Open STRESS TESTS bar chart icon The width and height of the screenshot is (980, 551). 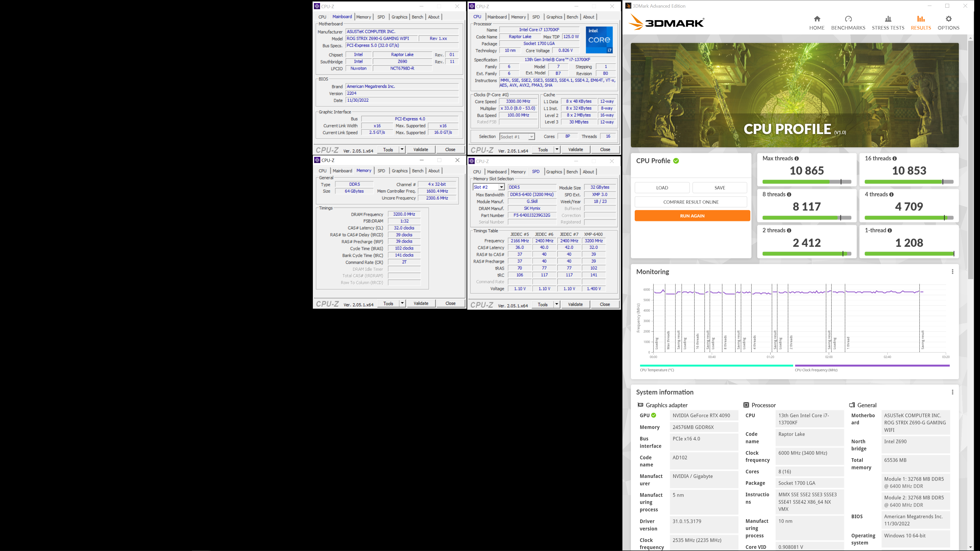(888, 19)
